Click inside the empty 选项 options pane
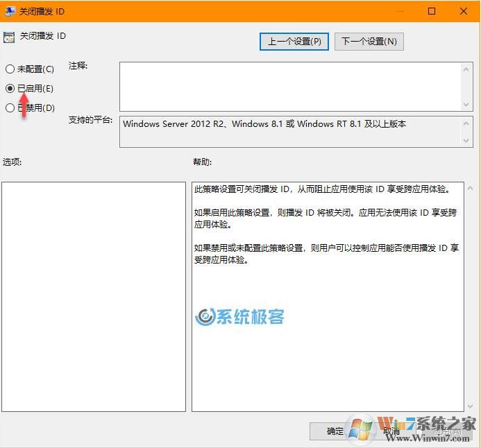 coord(94,296)
